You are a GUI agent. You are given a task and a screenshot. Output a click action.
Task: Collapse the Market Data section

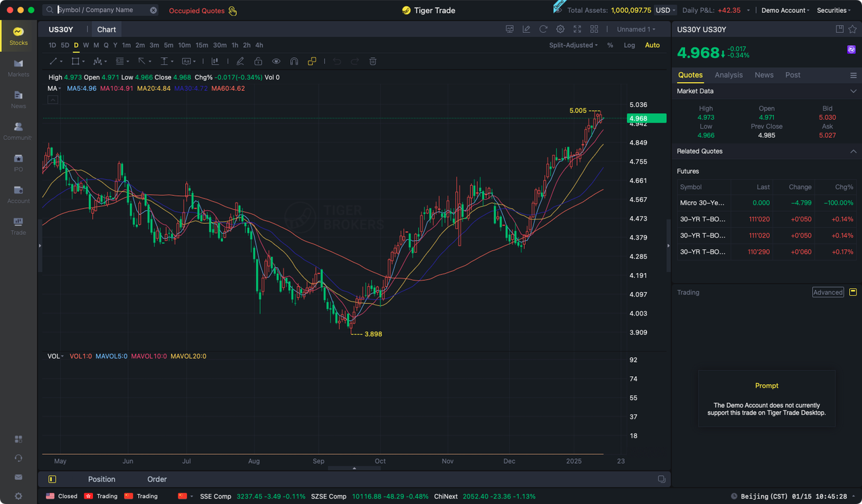pyautogui.click(x=853, y=91)
